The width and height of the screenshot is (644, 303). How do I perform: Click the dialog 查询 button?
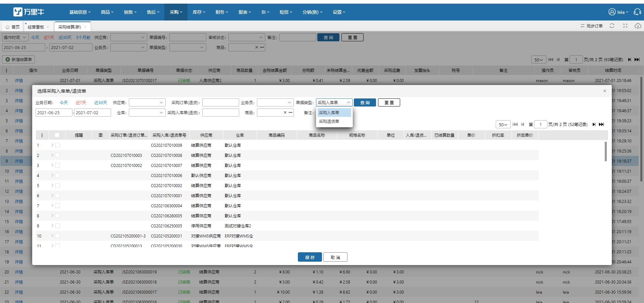coord(365,102)
